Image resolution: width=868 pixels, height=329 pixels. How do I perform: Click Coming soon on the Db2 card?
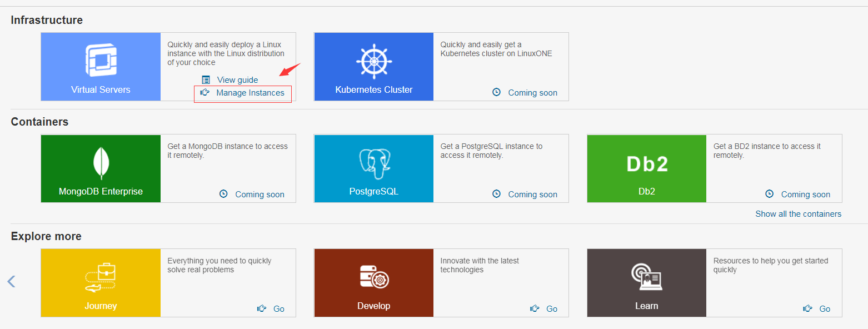805,195
